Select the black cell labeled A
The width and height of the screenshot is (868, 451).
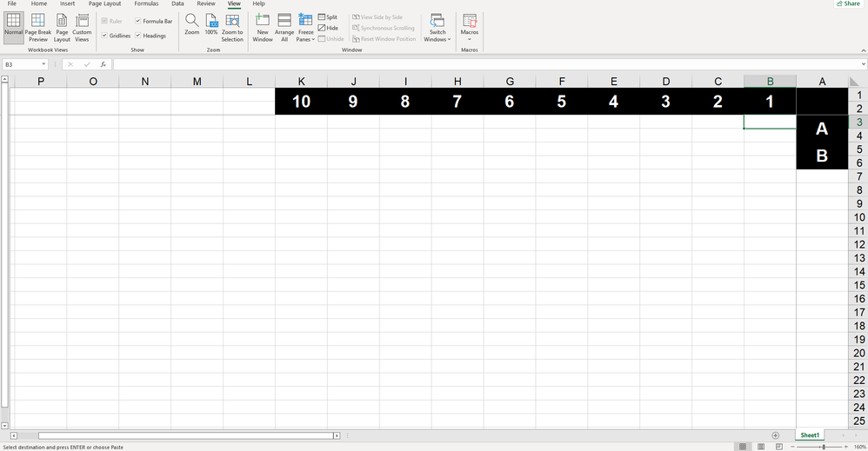pos(822,129)
